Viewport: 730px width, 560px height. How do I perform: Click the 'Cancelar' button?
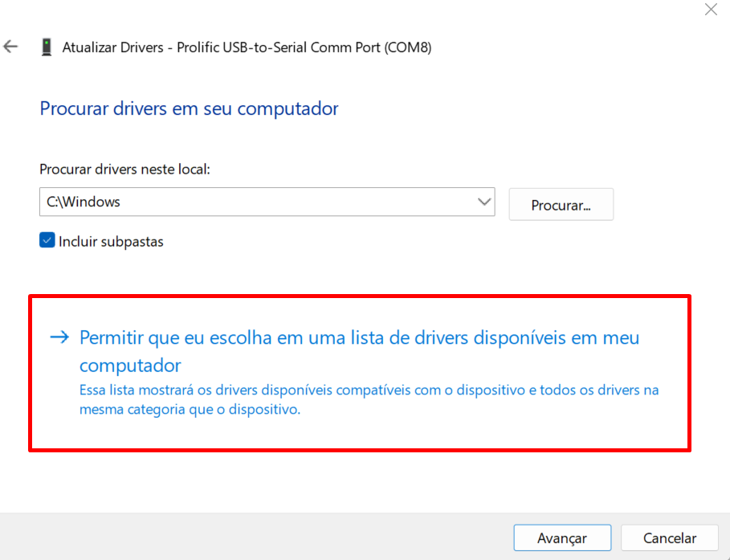point(670,538)
